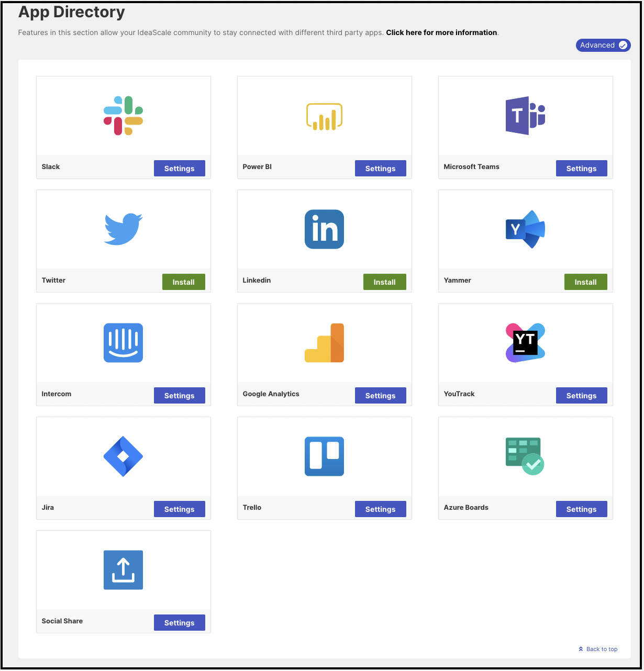This screenshot has width=644, height=671.
Task: Select the Power BI icon
Action: [324, 116]
